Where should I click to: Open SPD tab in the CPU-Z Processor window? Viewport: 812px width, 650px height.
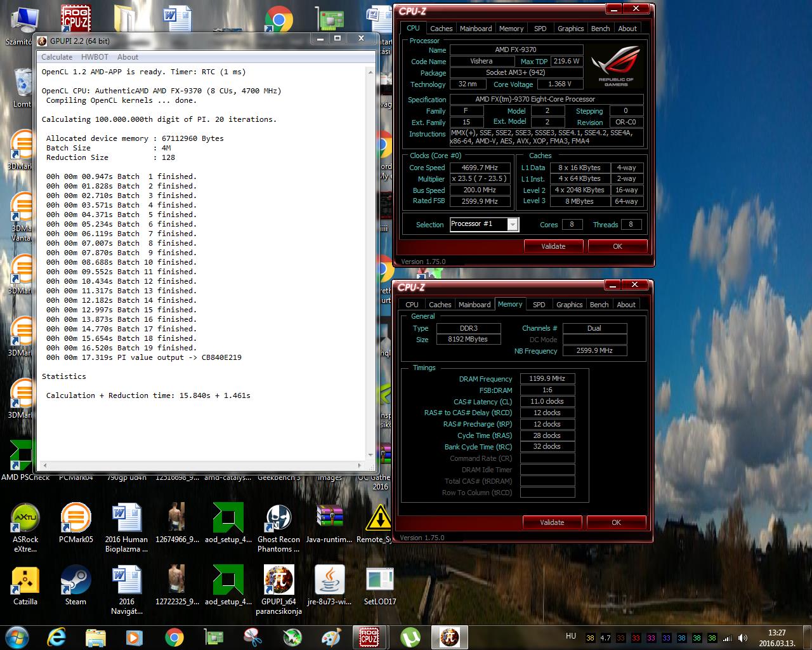540,29
